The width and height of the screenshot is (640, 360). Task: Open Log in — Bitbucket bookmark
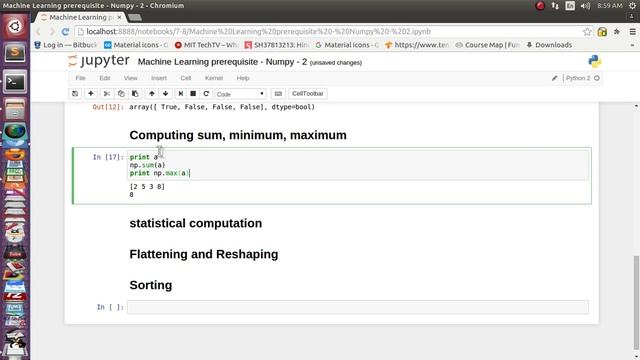(65, 45)
